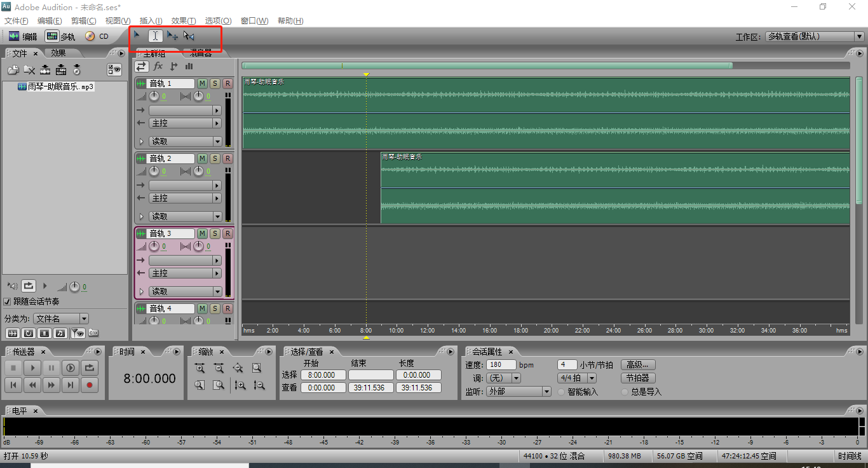Click Go To Beginning transport button

pyautogui.click(x=13, y=385)
